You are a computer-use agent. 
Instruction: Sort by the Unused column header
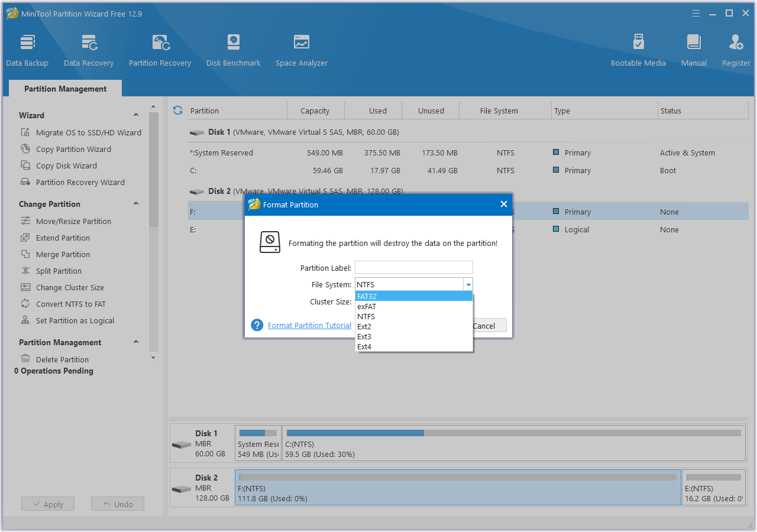tap(431, 111)
